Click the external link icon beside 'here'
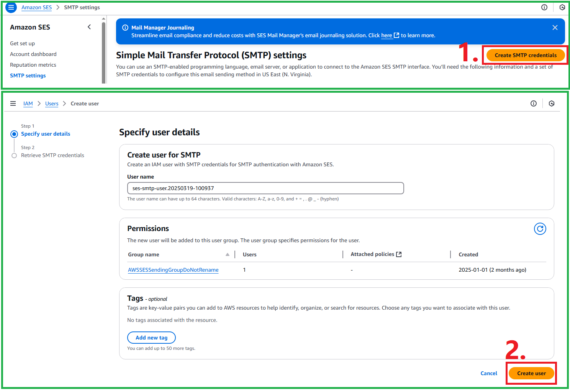570x392 pixels. tap(396, 35)
